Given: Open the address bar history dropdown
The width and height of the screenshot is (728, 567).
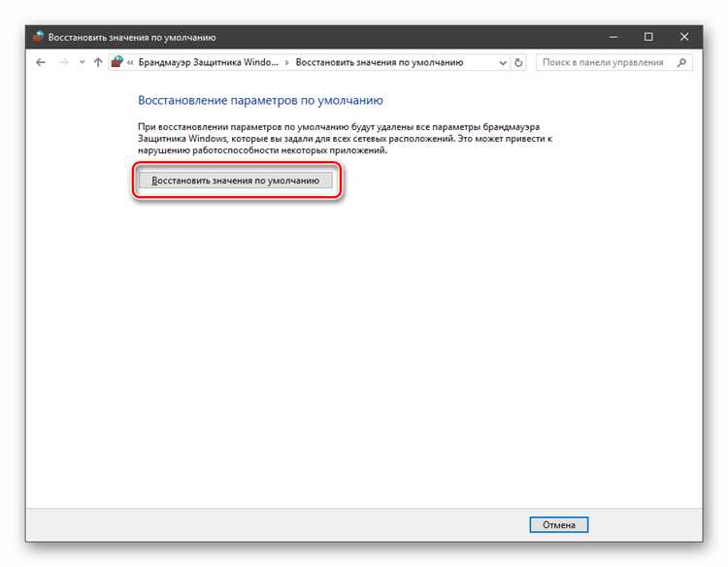Looking at the screenshot, I should [503, 63].
